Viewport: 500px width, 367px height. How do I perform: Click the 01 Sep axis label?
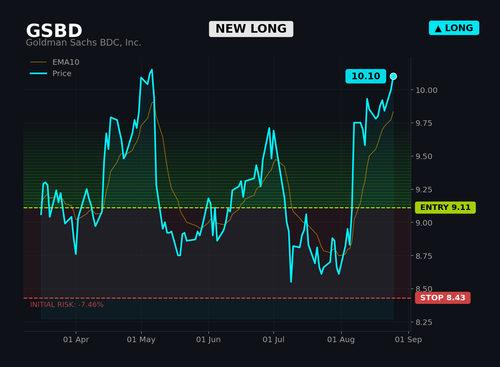click(408, 340)
